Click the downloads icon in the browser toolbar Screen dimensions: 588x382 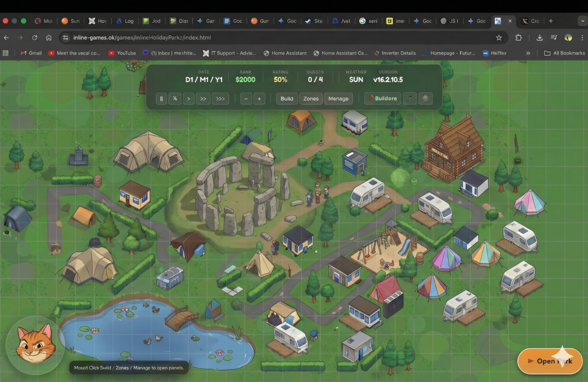[540, 38]
